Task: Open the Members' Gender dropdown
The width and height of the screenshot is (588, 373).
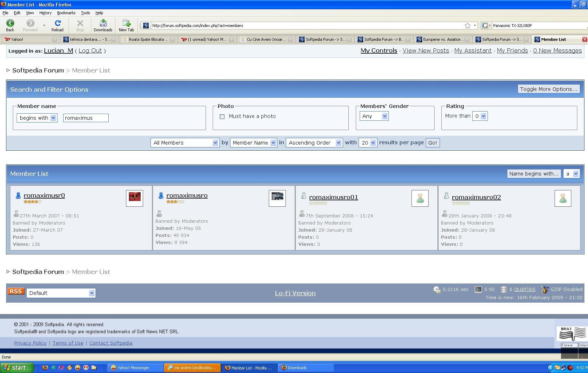Action: point(374,116)
